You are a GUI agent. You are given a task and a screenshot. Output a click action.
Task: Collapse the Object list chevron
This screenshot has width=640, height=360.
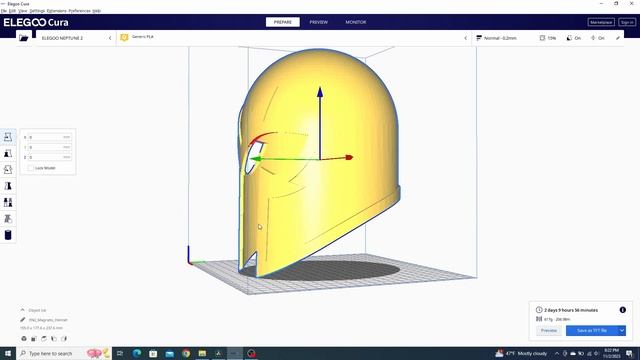point(23,310)
